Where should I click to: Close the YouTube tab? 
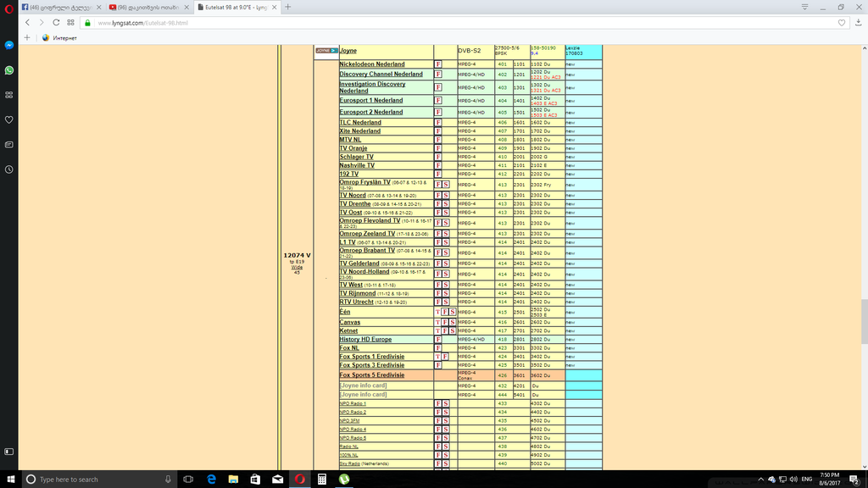(x=186, y=7)
